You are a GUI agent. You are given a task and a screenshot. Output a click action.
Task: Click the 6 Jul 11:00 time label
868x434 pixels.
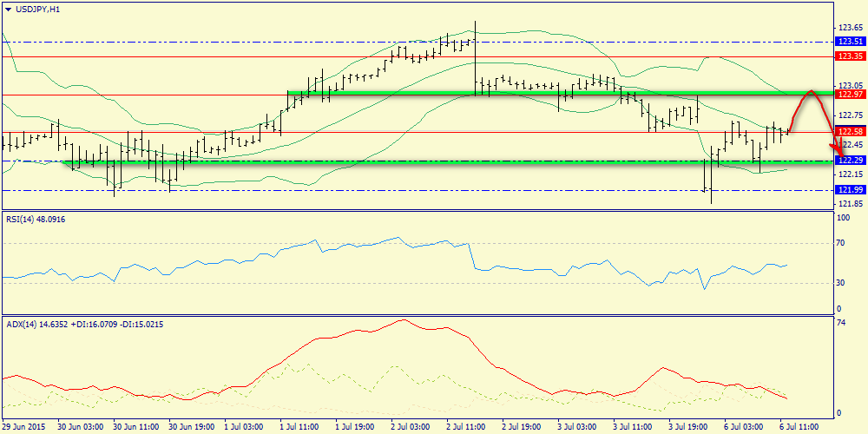(798, 427)
